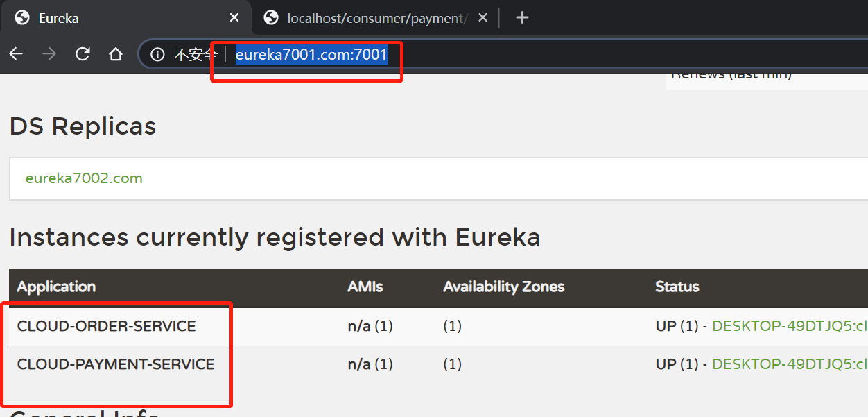
Task: Click the CLOUD-ORDER-SERVICE application name
Action: [x=106, y=325]
